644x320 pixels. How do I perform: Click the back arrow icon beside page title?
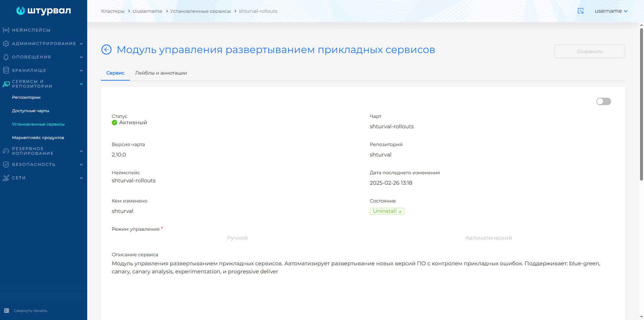106,50
